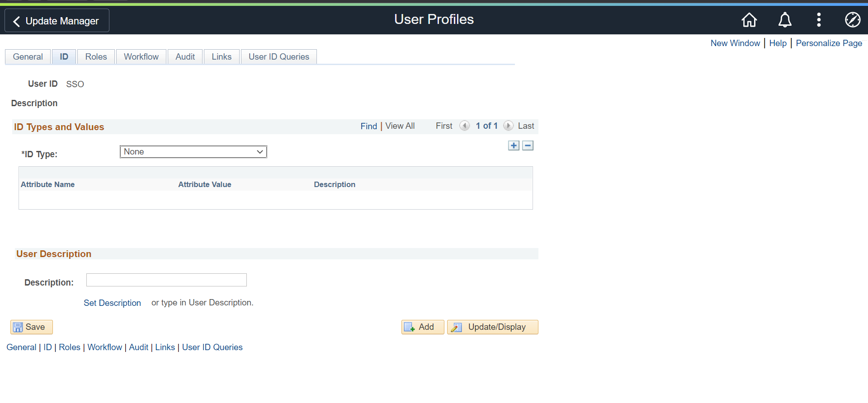The height and width of the screenshot is (403, 868).
Task: Click the Attribute Name column header
Action: pyautogui.click(x=47, y=184)
